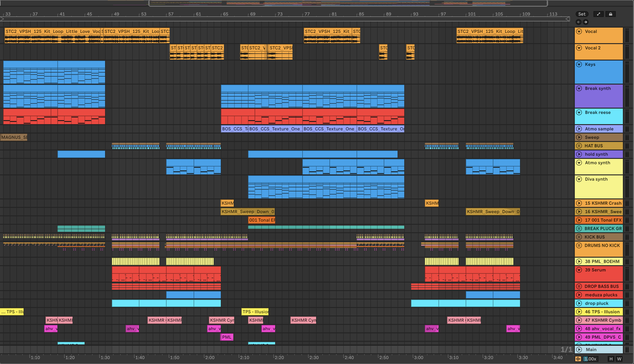This screenshot has height=364, width=634.
Task: Click the BREAK PLUCK GR group icon
Action: pos(579,228)
